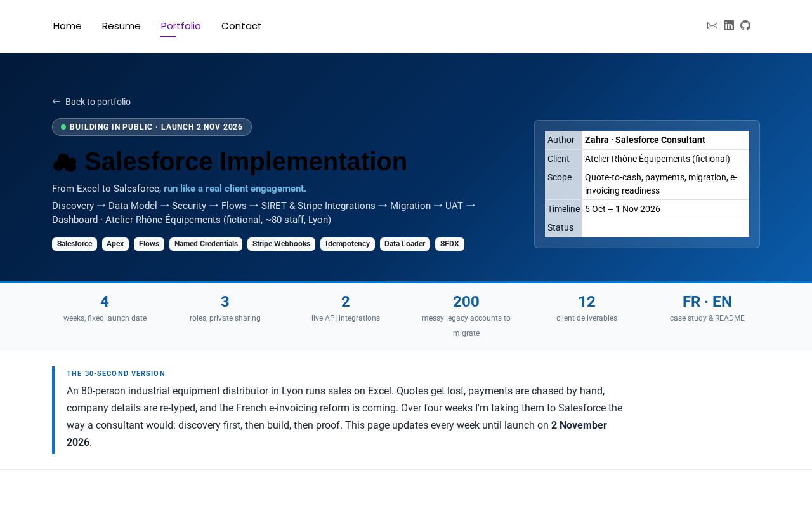Click the '3 roles, private sharing' stat
812x508 pixels.
225,309
